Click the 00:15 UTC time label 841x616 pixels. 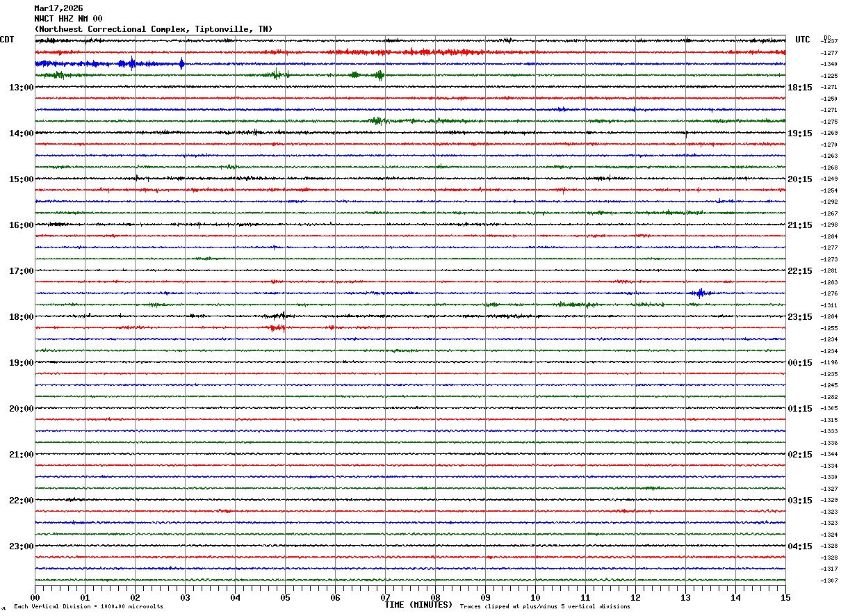pos(800,363)
